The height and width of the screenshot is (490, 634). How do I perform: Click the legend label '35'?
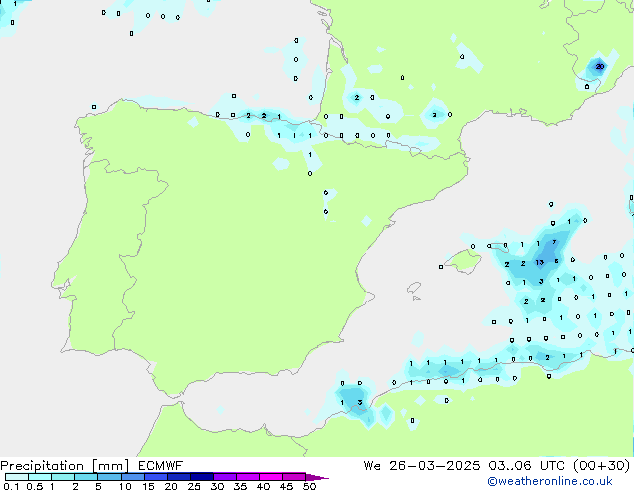click(240, 486)
